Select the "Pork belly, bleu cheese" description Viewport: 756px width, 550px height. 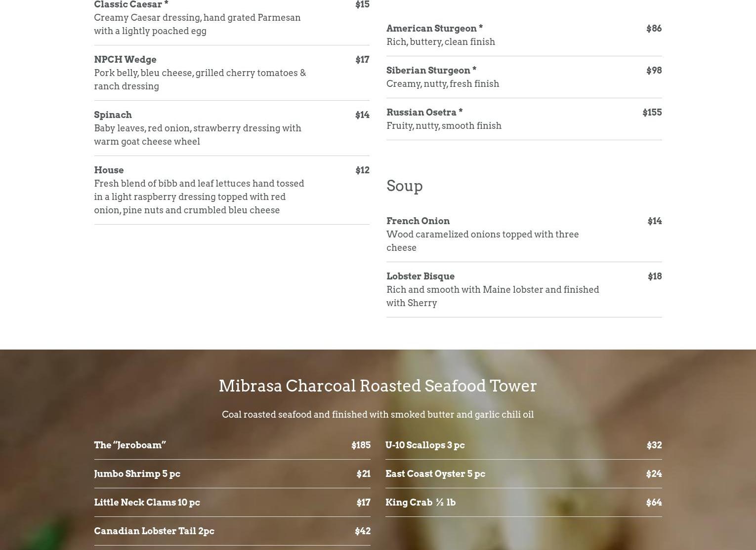[200, 79]
